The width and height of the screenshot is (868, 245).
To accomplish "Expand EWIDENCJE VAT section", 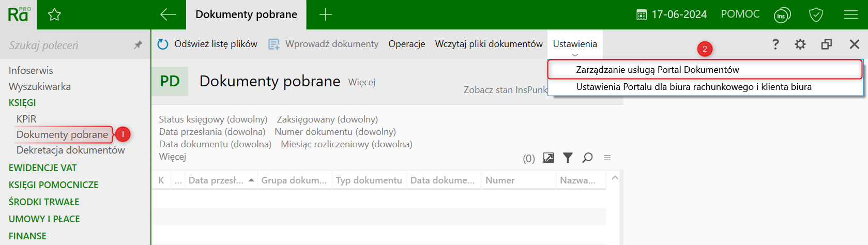I will (x=42, y=167).
